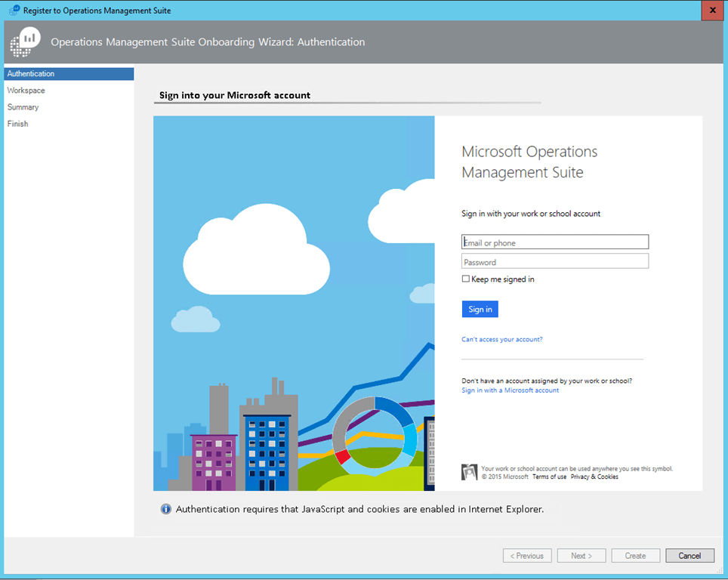This screenshot has height=580, width=728.
Task: Click into the Password field
Action: [x=555, y=261]
